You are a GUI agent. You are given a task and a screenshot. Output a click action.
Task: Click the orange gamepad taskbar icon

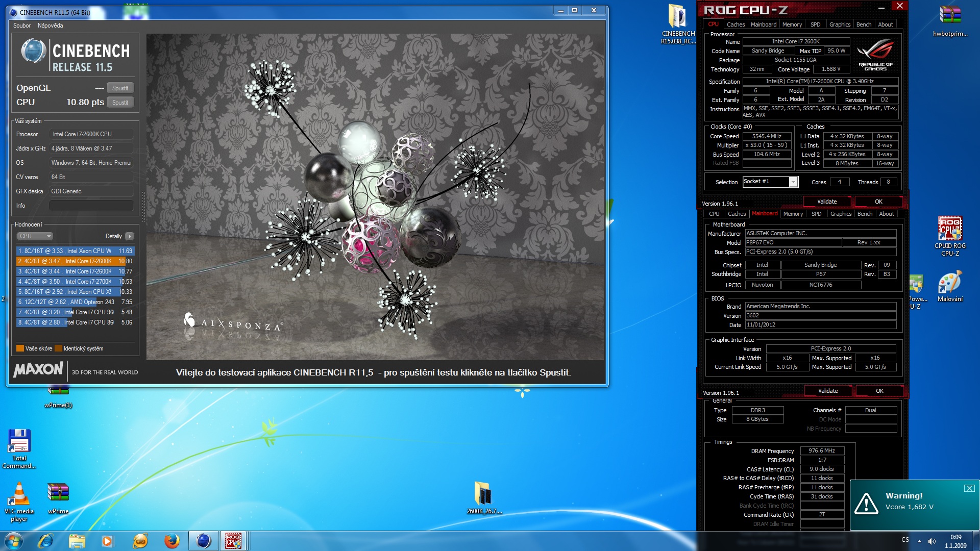pos(140,541)
